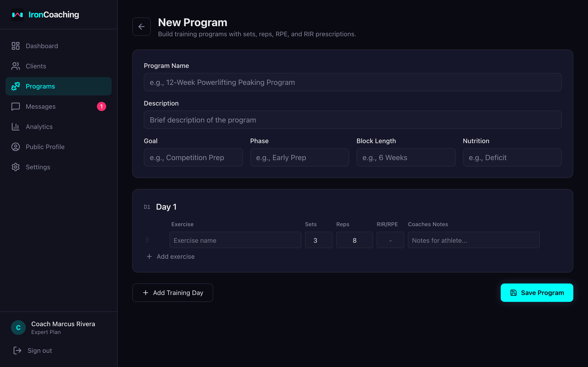Switch to the Clients section
Image resolution: width=588 pixels, height=367 pixels.
[x=36, y=66]
